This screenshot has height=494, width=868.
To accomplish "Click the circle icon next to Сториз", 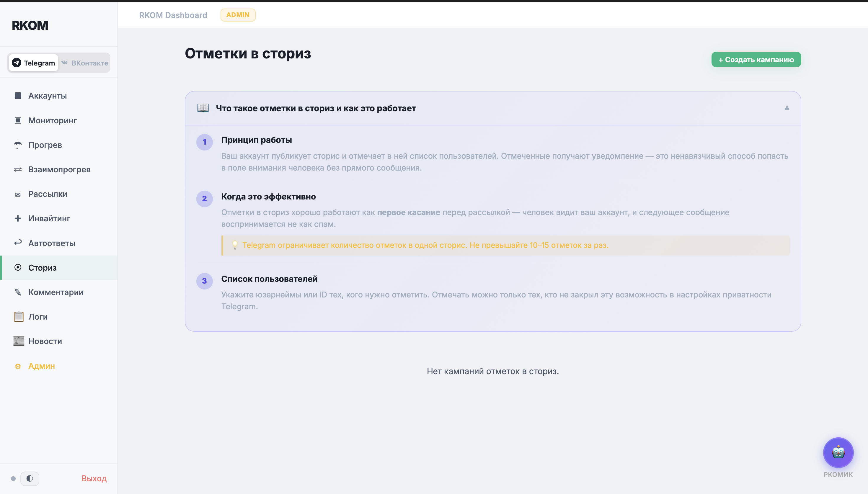I will (18, 267).
